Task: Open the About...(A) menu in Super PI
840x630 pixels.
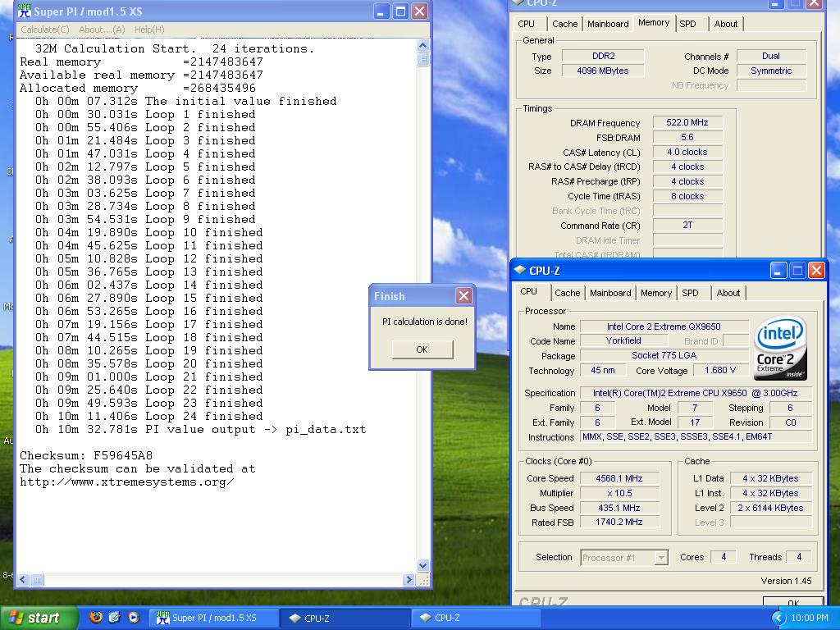Action: coord(102,30)
